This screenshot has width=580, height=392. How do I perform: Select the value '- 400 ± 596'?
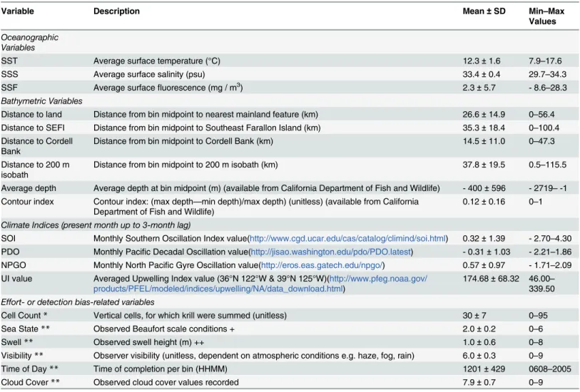tap(484, 188)
